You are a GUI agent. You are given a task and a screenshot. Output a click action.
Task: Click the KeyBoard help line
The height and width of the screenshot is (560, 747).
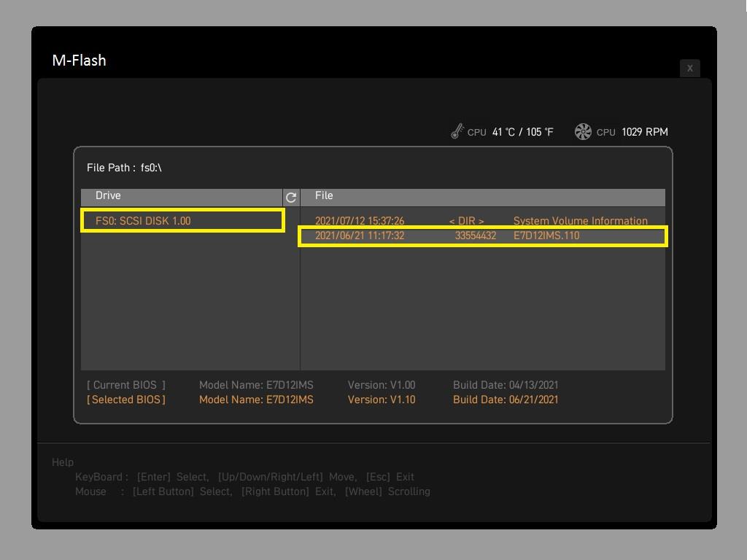(x=244, y=477)
